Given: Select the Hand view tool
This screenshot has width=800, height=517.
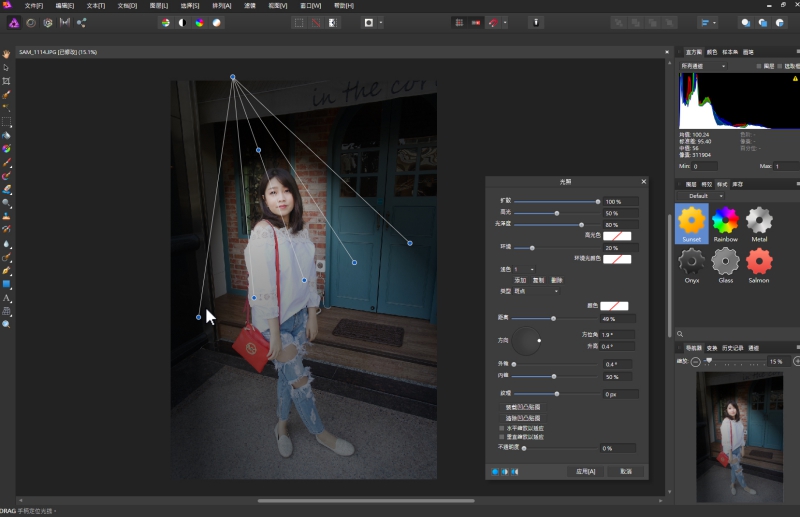Looking at the screenshot, I should tap(6, 54).
